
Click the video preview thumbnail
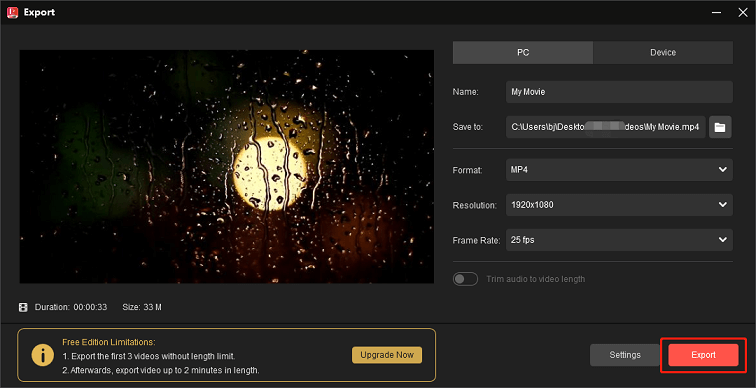[227, 167]
